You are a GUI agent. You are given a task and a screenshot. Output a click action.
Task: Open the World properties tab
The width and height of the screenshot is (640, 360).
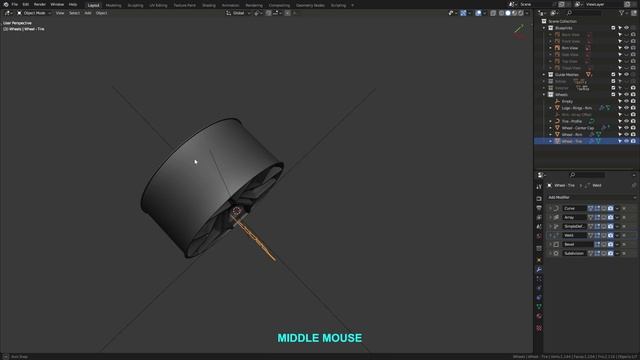click(x=539, y=236)
